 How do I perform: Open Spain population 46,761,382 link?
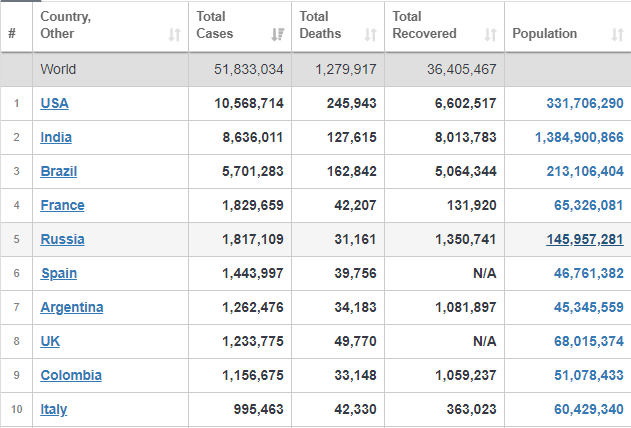click(x=588, y=274)
